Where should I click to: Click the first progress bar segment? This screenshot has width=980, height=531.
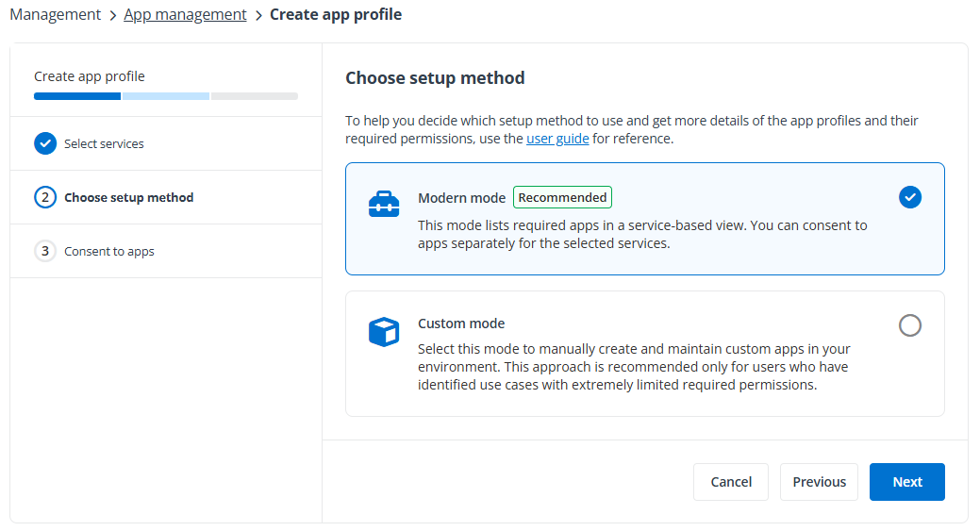(x=77, y=96)
